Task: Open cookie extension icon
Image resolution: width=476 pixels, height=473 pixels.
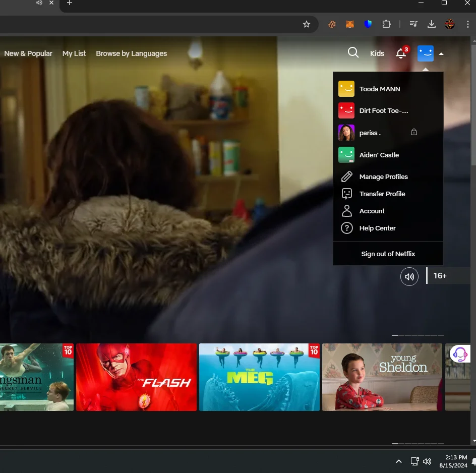Action: coord(332,24)
